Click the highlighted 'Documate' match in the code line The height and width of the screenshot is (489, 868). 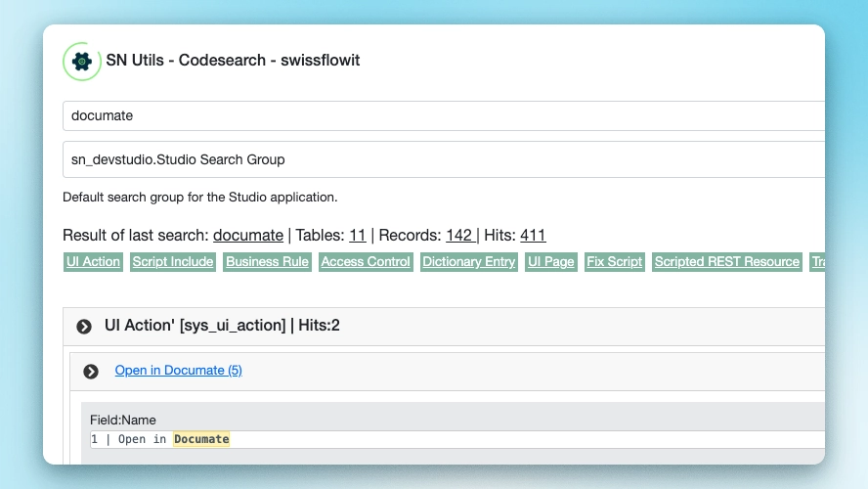(x=201, y=439)
